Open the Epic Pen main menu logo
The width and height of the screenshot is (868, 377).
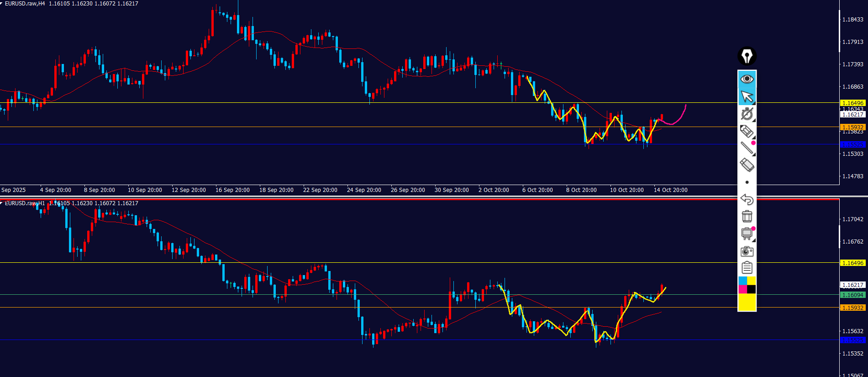[747, 56]
